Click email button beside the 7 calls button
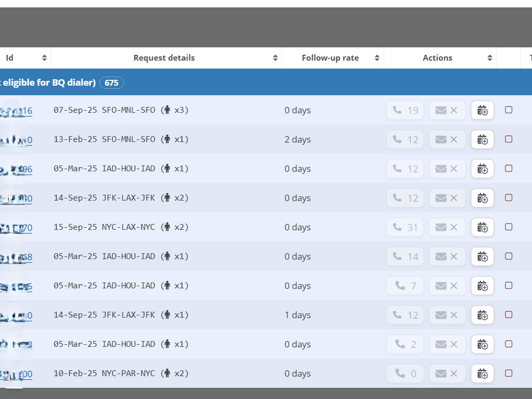Screen dimensions: 532x399 (447, 286)
